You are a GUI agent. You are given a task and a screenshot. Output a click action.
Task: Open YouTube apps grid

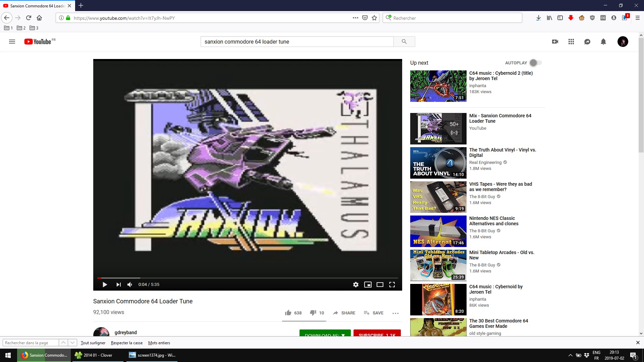(571, 42)
